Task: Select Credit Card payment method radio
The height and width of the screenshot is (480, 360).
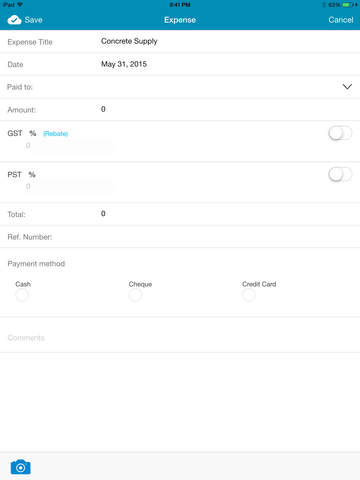Action: tap(249, 295)
